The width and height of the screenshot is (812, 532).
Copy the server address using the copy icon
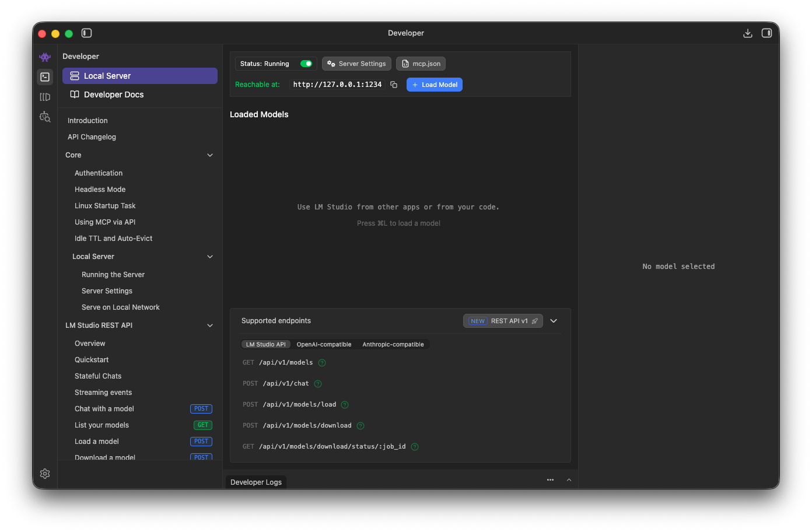coord(393,84)
